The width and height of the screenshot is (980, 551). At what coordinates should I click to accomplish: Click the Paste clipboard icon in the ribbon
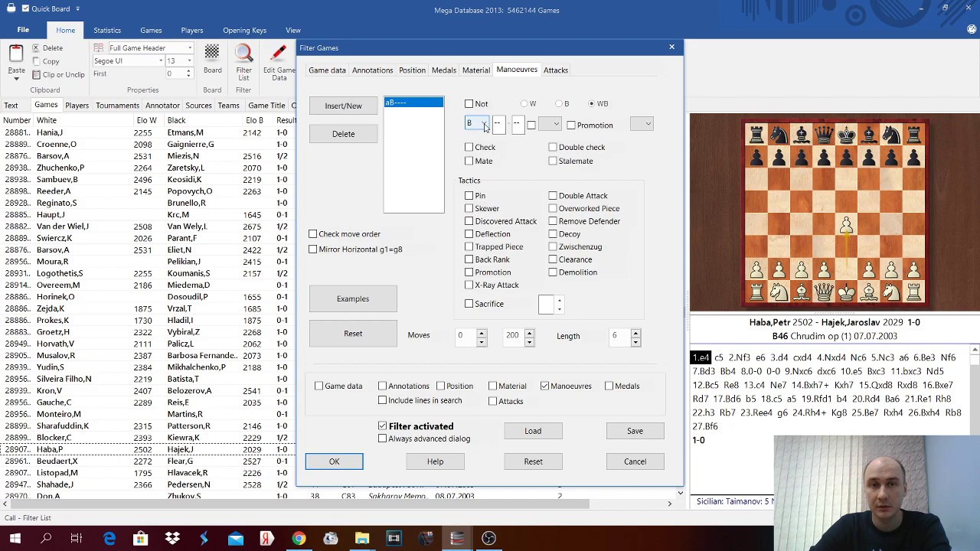16,54
